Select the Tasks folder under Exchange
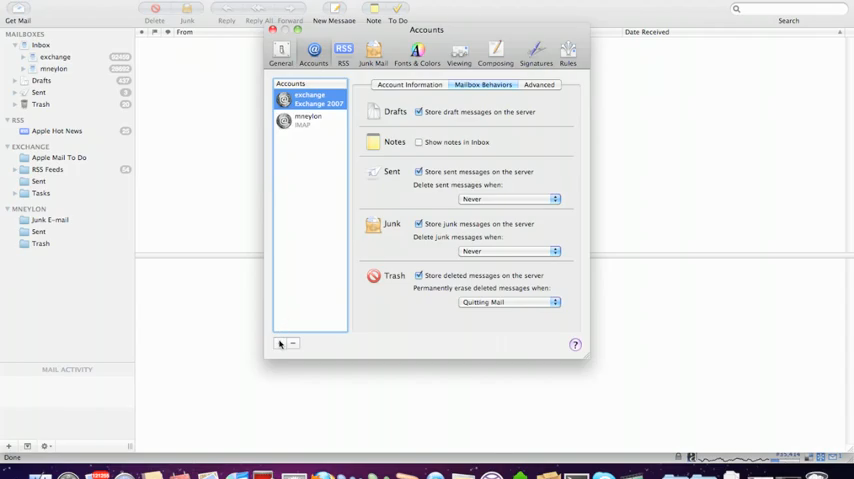Image resolution: width=854 pixels, height=479 pixels. (40, 193)
